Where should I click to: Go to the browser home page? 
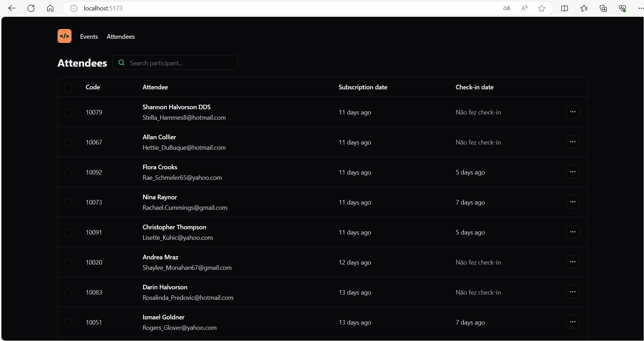(x=50, y=8)
